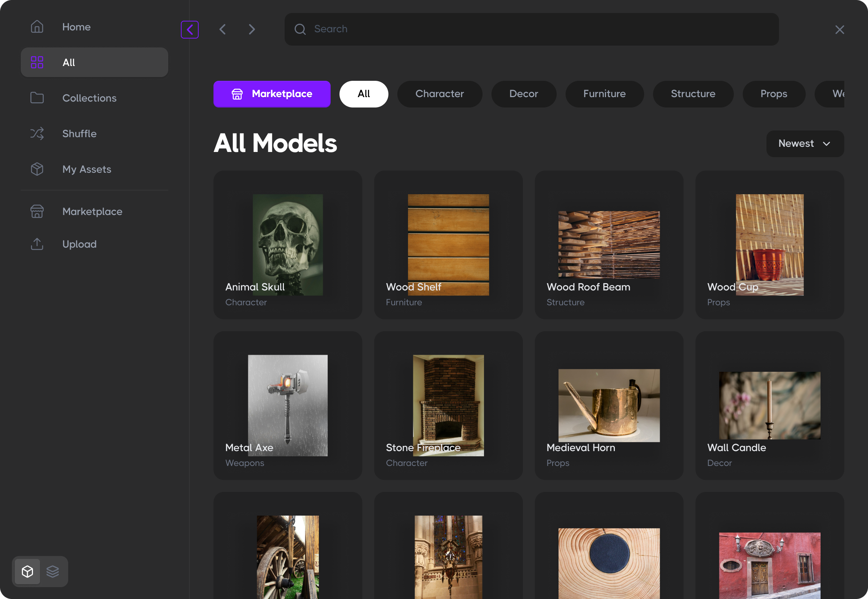Open the Medieval Horn model thumbnail

(609, 406)
